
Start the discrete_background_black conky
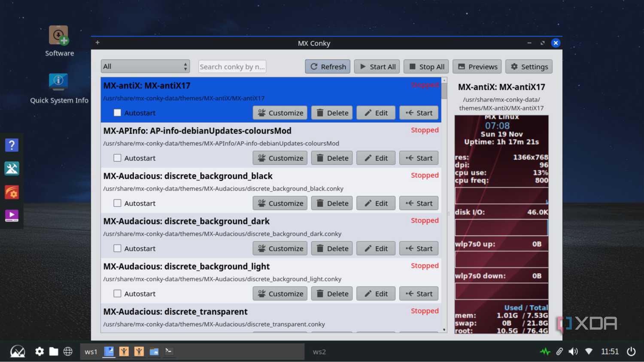419,203
